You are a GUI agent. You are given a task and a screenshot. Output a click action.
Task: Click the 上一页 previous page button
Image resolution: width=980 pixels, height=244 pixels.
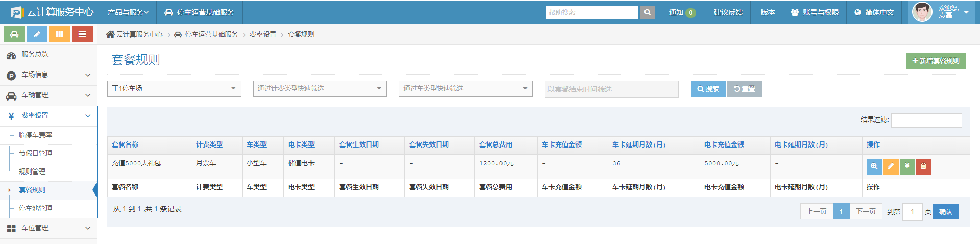tap(817, 211)
